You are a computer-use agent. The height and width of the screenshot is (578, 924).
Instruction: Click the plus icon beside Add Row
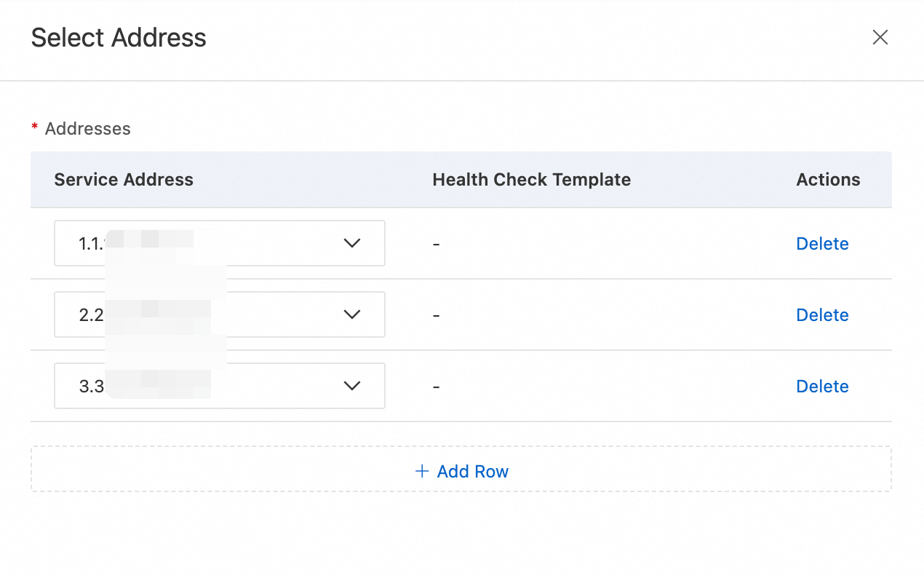[422, 472]
